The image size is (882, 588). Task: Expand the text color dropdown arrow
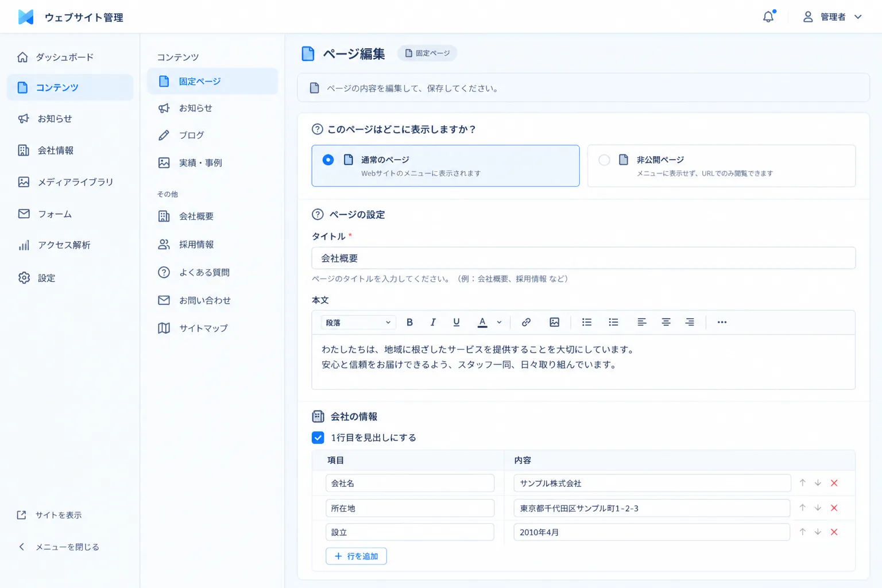click(x=499, y=322)
